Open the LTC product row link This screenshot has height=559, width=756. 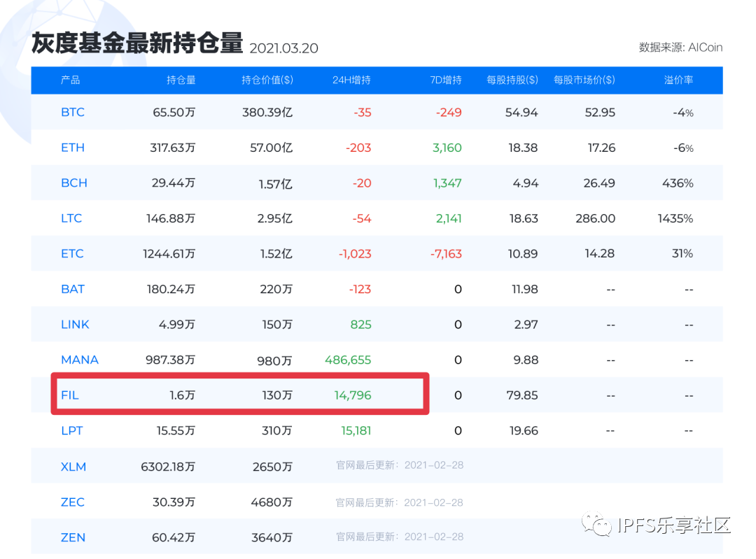point(71,218)
